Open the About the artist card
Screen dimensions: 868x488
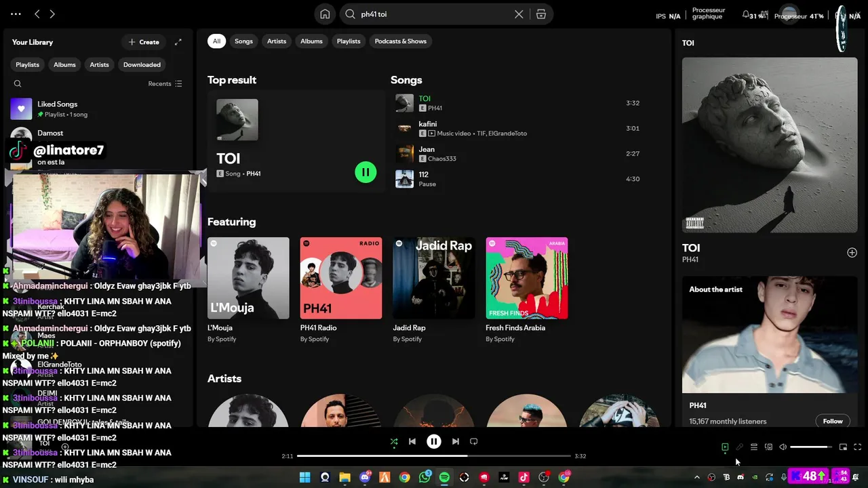pyautogui.click(x=770, y=351)
